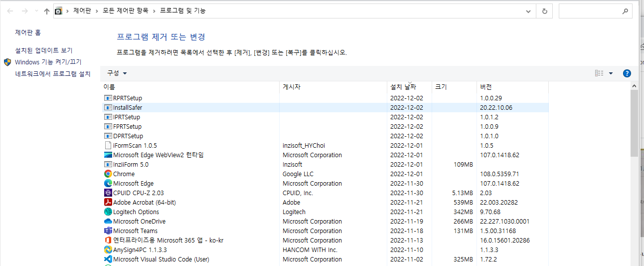Viewport: 644px width, 266px height.
Task: Click 제어판 breadcrumb segment
Action: pos(82,11)
